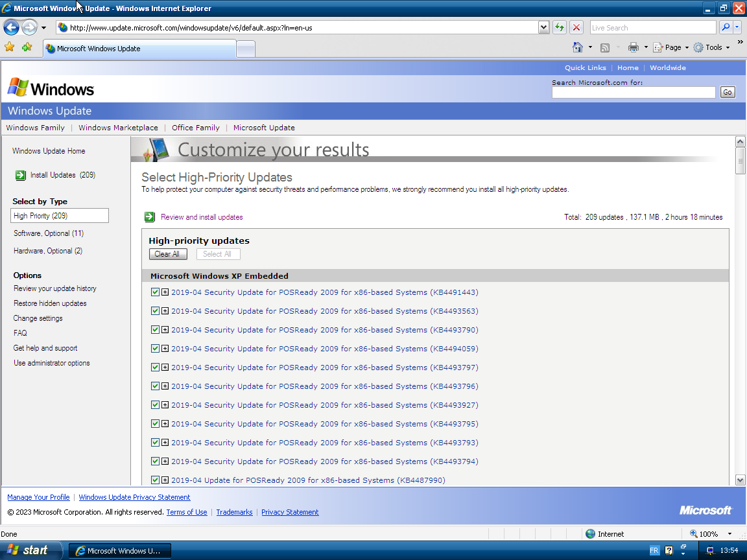Uncheck the KB4493795 security update checkbox
The width and height of the screenshot is (747, 560).
point(156,424)
